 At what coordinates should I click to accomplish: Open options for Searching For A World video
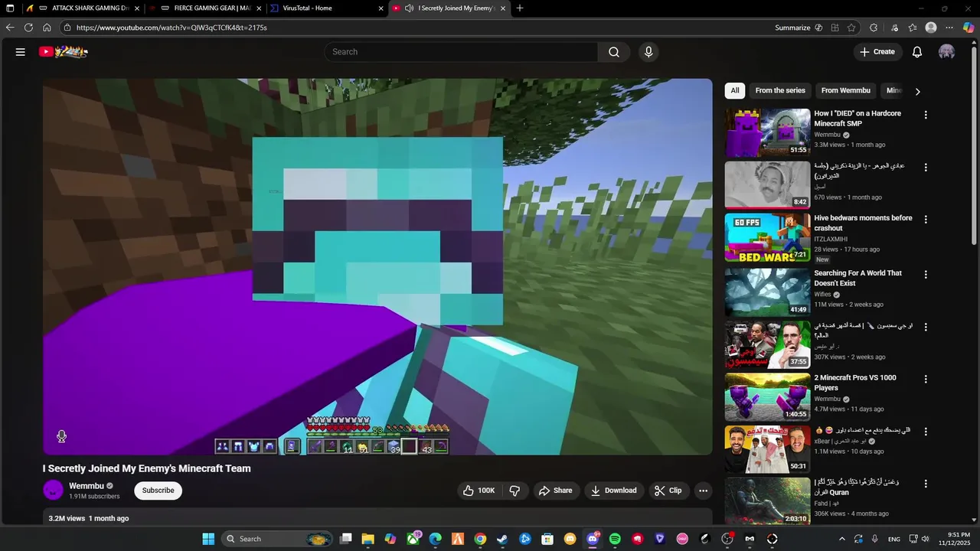[x=926, y=275]
